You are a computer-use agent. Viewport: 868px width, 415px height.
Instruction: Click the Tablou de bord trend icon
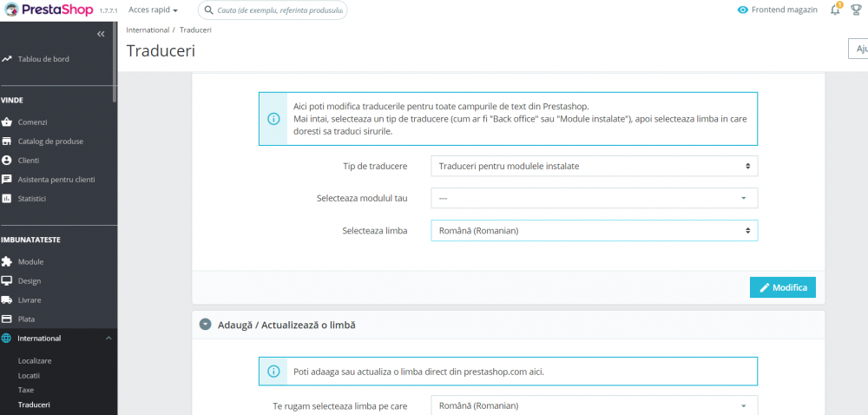[x=7, y=59]
